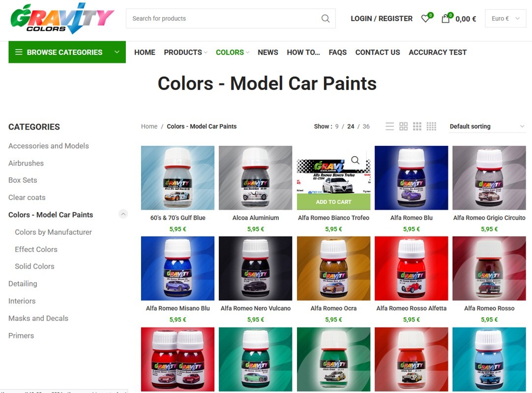Open the How To... menu item
Viewport: 532px width, 393px height.
(x=303, y=52)
